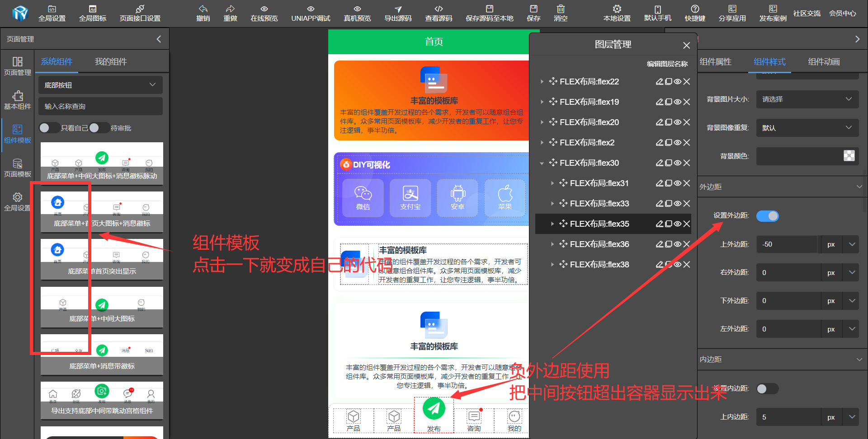Viewport: 868px width, 439px height.
Task: Open 真机预览 from toolbar
Action: click(357, 14)
